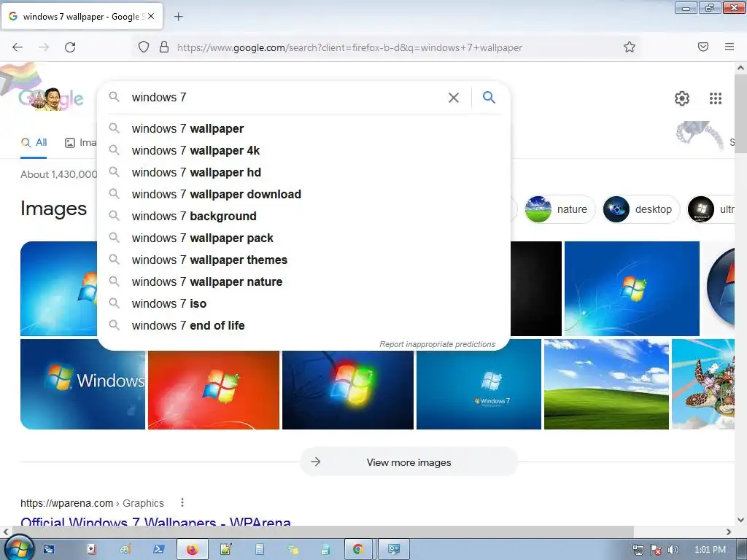This screenshot has width=747, height=560.
Task: Submit search with the blue magnifier
Action: [x=489, y=98]
